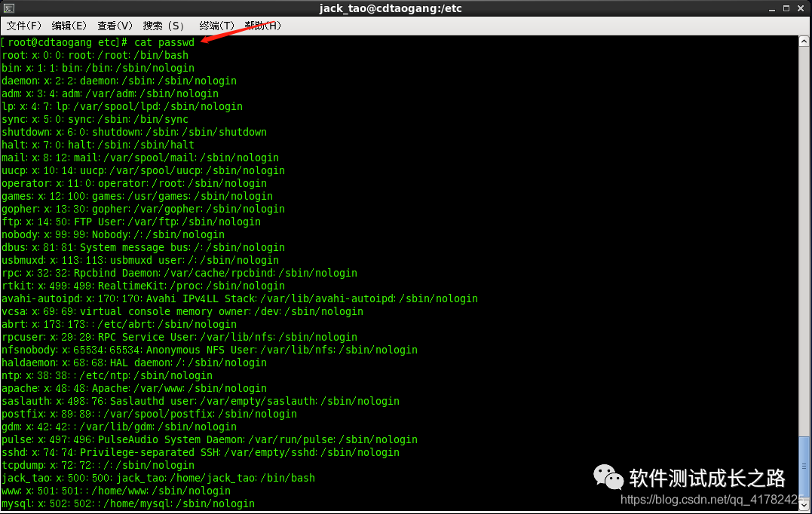Viewport: 812px width, 514px height.
Task: Click the scrollbar up arrow
Action: click(x=804, y=41)
